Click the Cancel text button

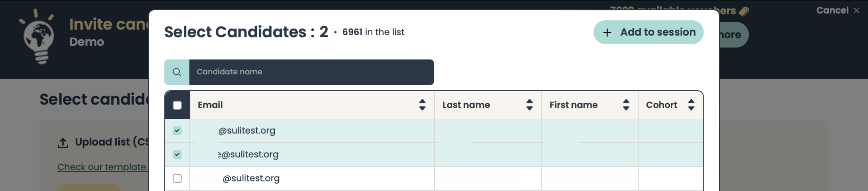832,11
